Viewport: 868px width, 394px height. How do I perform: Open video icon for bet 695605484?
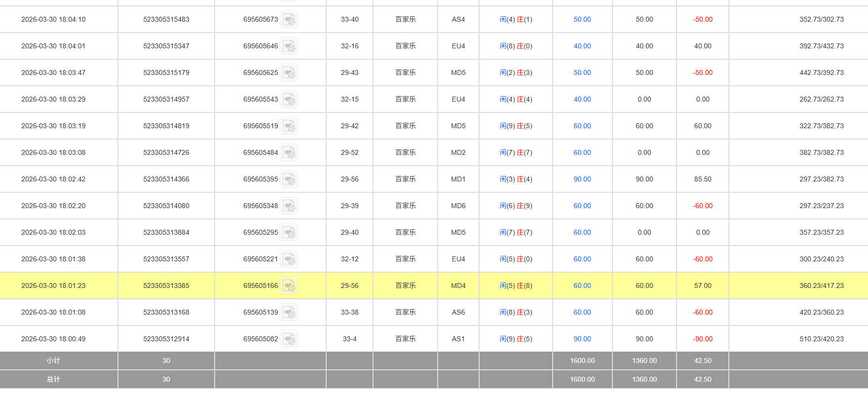coord(289,153)
